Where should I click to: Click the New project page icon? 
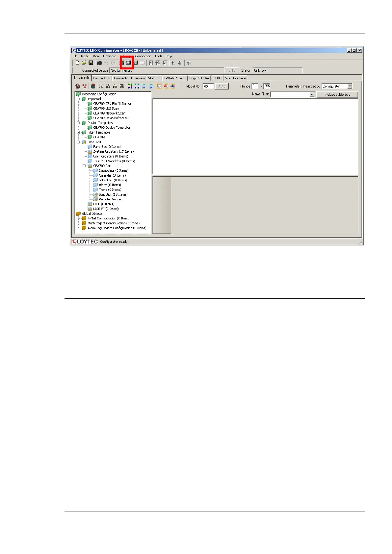click(77, 63)
